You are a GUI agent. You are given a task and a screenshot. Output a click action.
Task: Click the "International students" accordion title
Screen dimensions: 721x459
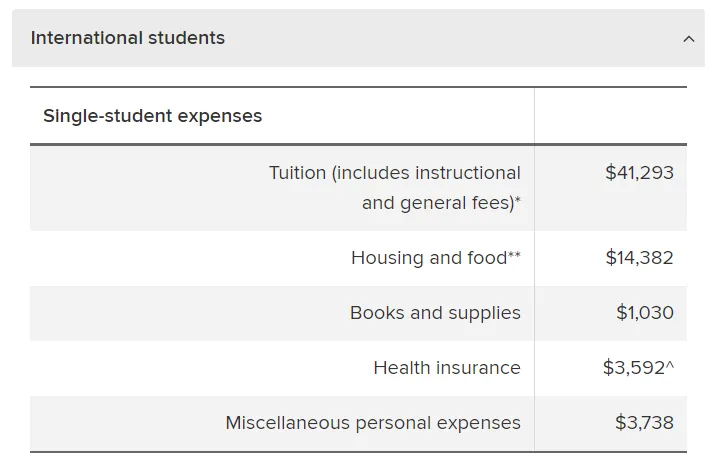coord(128,38)
